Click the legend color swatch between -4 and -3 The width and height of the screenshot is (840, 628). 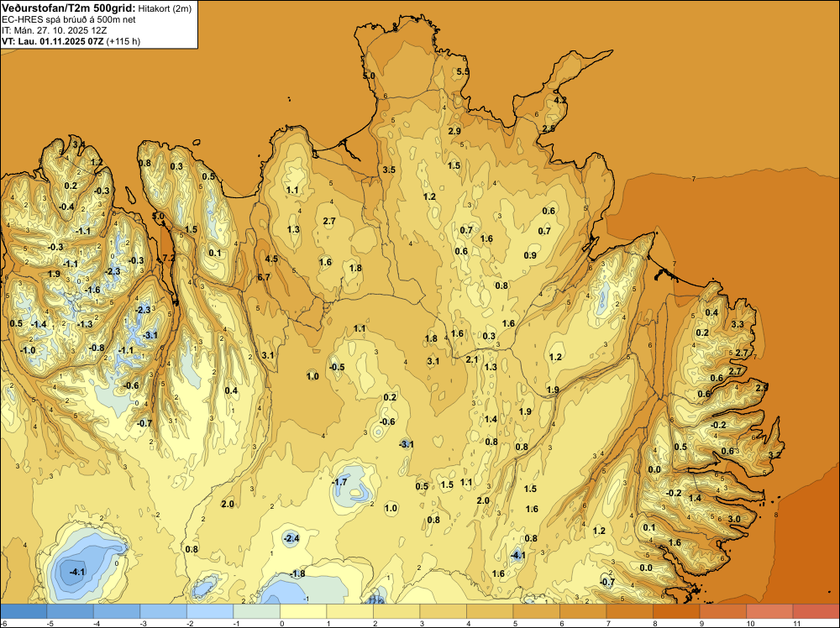(117, 611)
